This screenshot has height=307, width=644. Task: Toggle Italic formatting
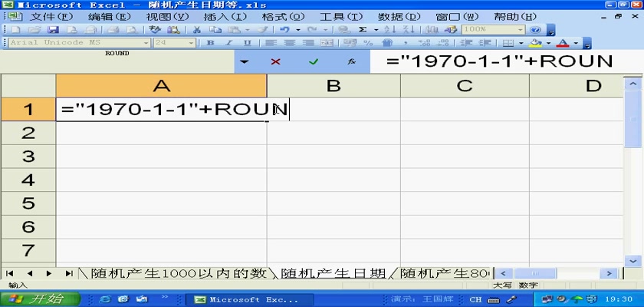pos(229,43)
